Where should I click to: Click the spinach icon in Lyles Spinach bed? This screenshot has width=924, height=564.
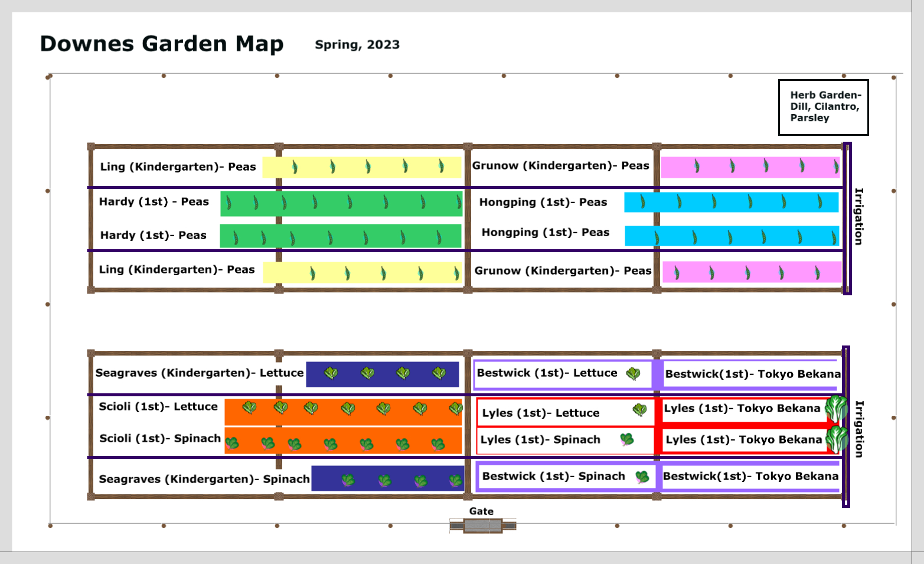(x=627, y=439)
